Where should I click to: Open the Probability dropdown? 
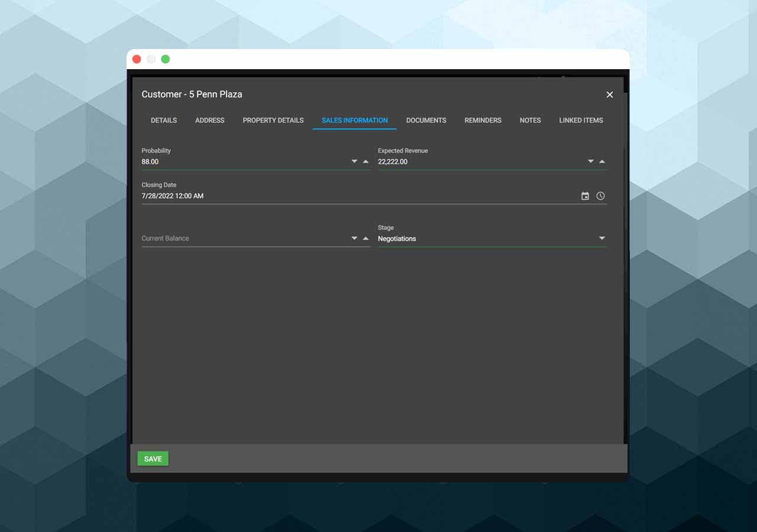[354, 161]
